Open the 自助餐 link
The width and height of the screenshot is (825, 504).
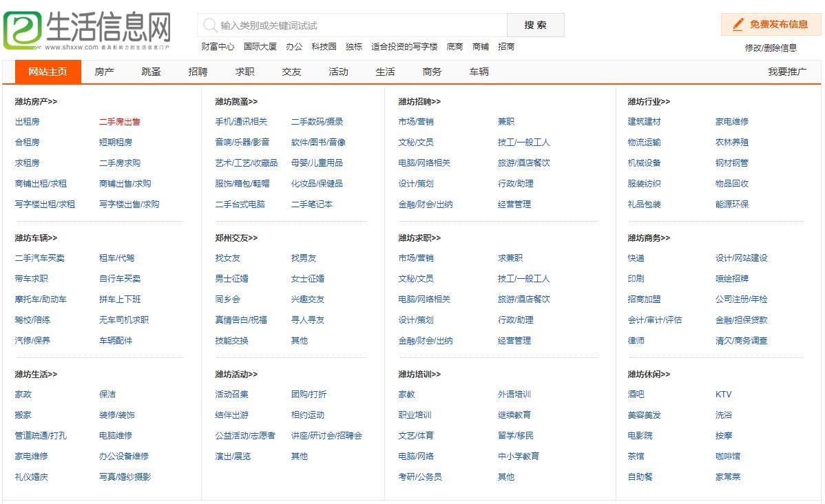[x=640, y=476]
